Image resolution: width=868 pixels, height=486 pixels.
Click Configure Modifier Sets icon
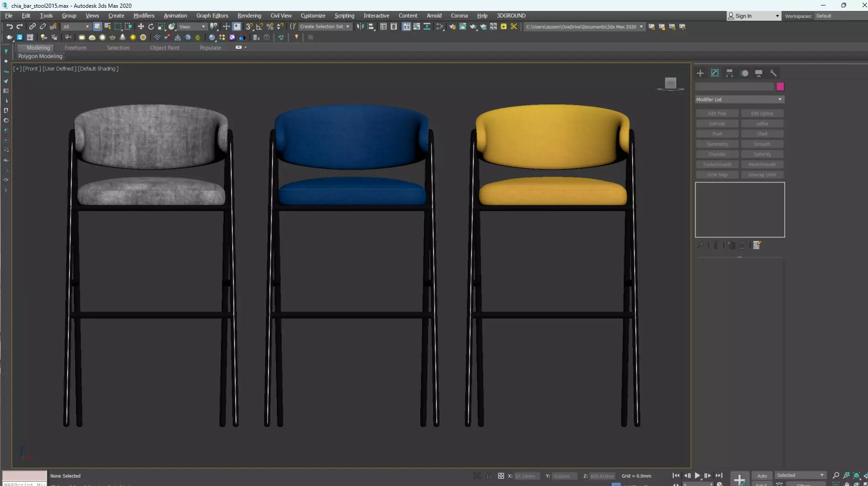pos(757,245)
